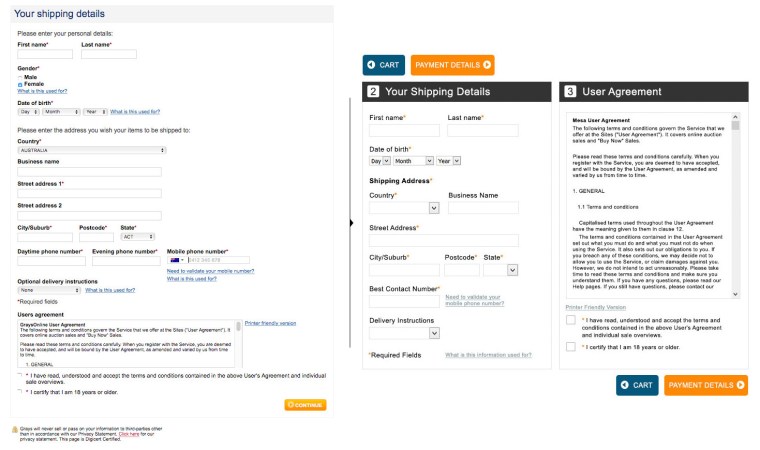Click the Street address 2 input field
The image size is (760, 450).
[89, 216]
